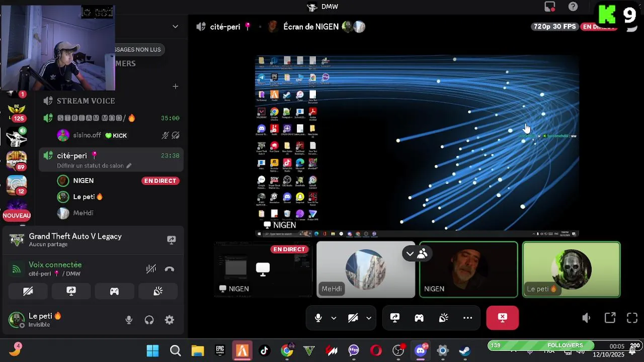644x362 pixels.
Task: Open Steam taskbar icon
Action: tap(465, 350)
